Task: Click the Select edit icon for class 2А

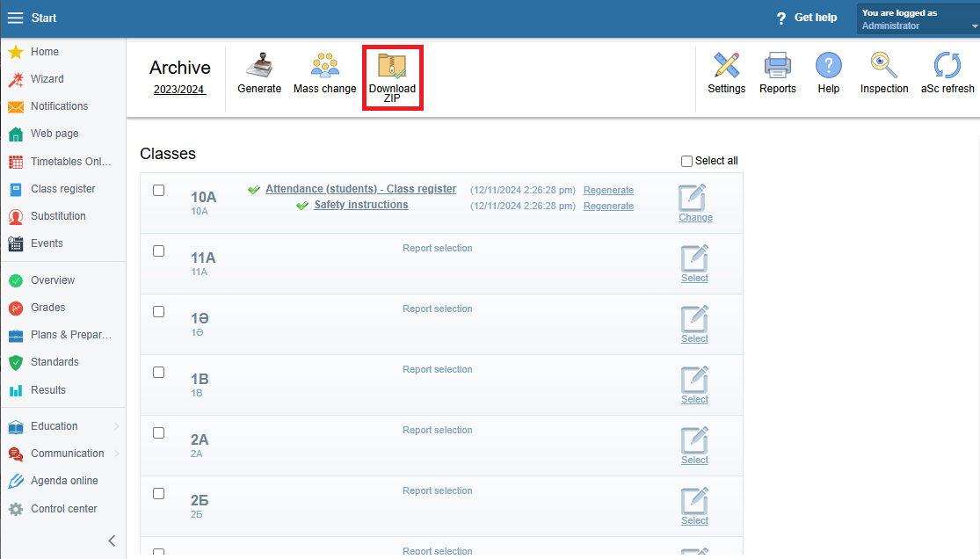Action: tap(694, 440)
